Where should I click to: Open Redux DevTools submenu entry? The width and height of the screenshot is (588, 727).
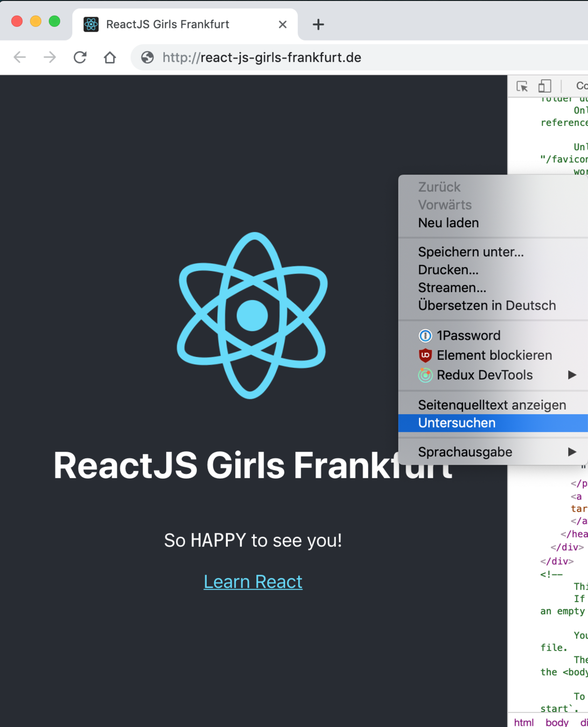(x=493, y=375)
